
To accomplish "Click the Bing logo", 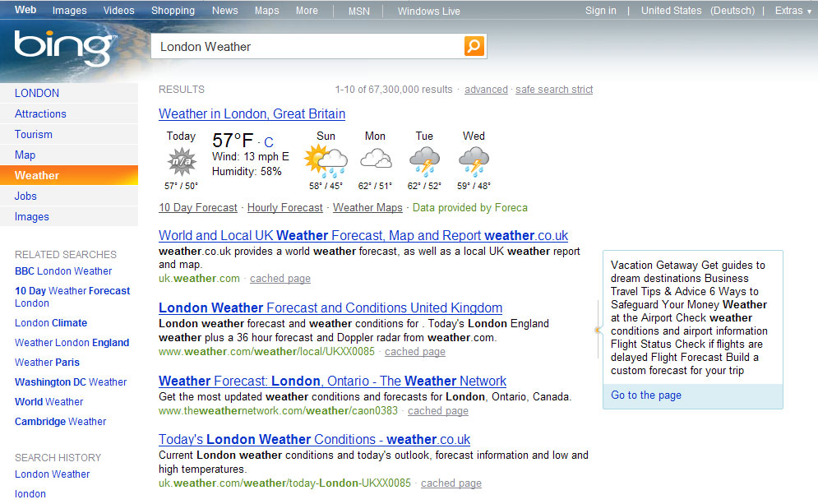I will 65,48.
